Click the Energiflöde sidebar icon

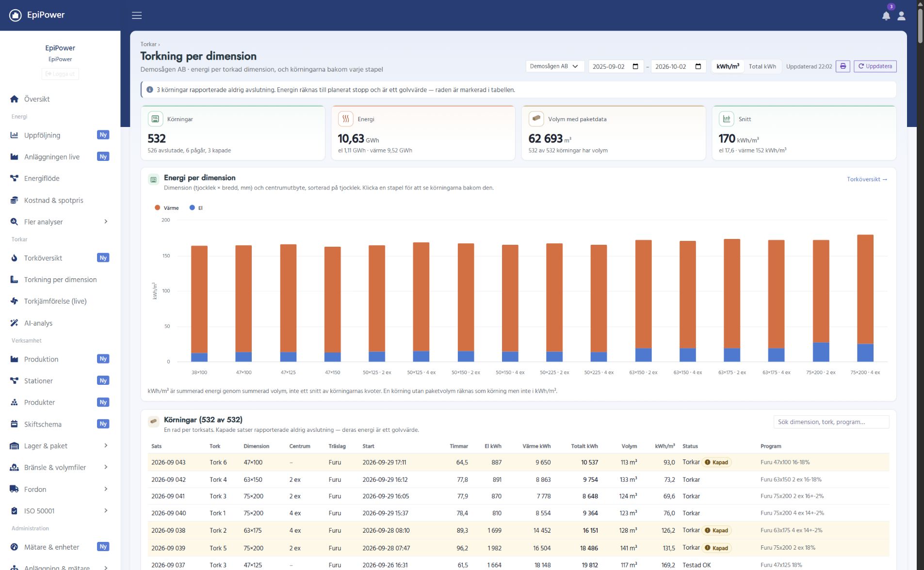(15, 178)
